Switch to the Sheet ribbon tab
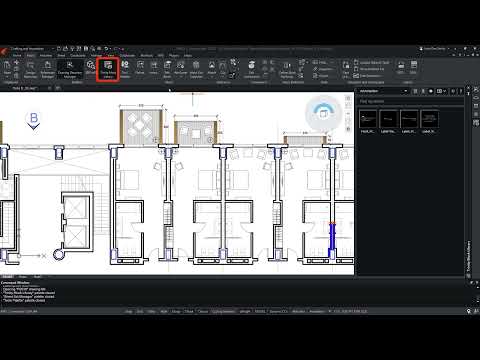 click(x=61, y=56)
